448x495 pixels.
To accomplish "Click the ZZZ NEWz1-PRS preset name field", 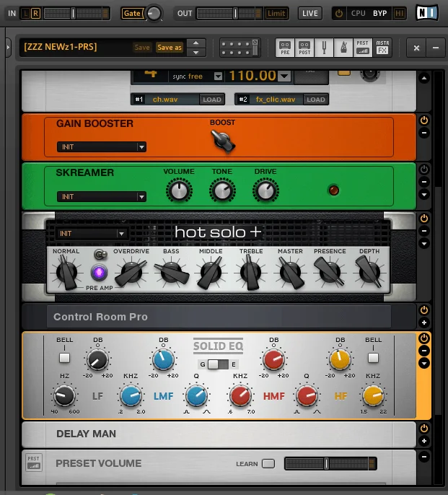I will [x=72, y=48].
